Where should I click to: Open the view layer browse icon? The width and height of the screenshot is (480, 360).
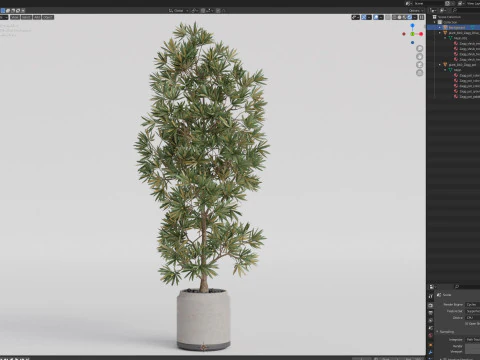click(x=461, y=3)
